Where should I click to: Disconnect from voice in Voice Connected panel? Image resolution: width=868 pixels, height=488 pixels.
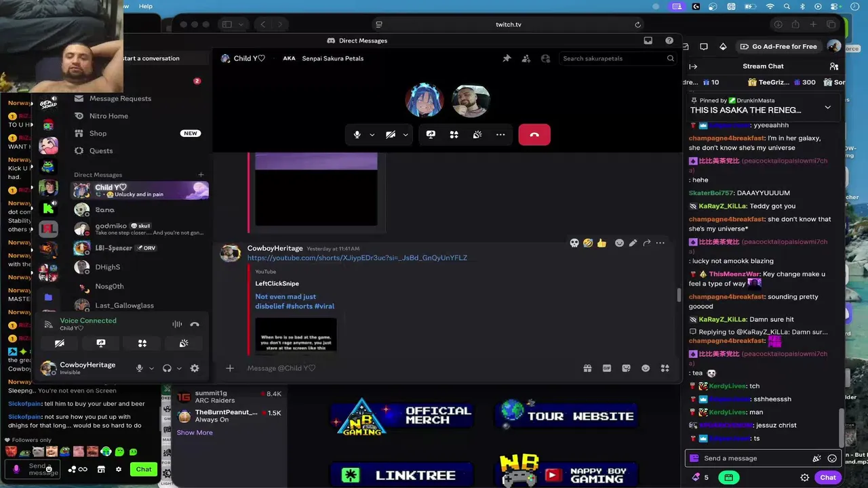[195, 324]
